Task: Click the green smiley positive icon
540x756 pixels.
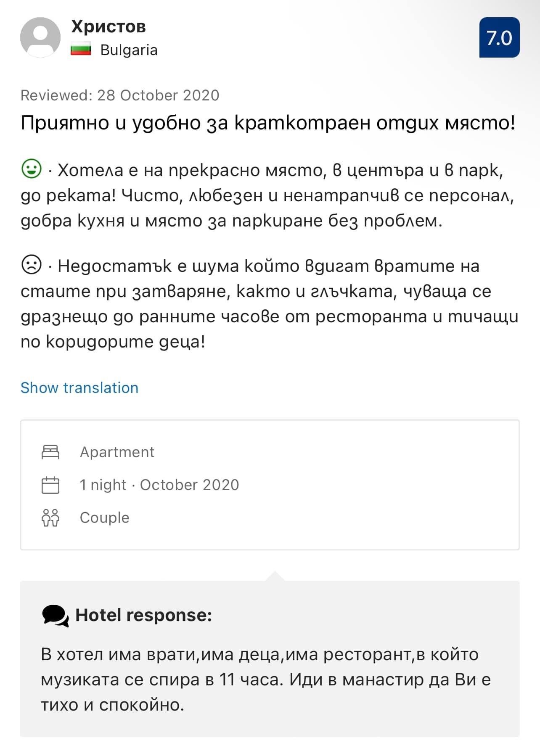Action: pos(31,169)
